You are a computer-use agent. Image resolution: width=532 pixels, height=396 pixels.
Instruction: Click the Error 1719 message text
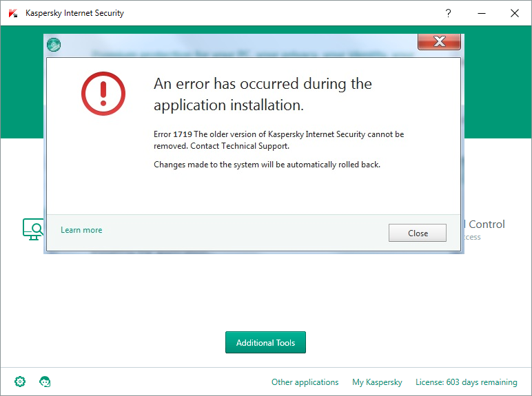click(x=278, y=140)
